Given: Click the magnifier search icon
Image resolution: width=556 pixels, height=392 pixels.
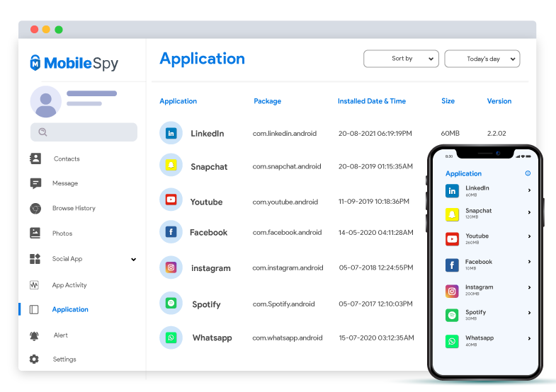Looking at the screenshot, I should 42,132.
